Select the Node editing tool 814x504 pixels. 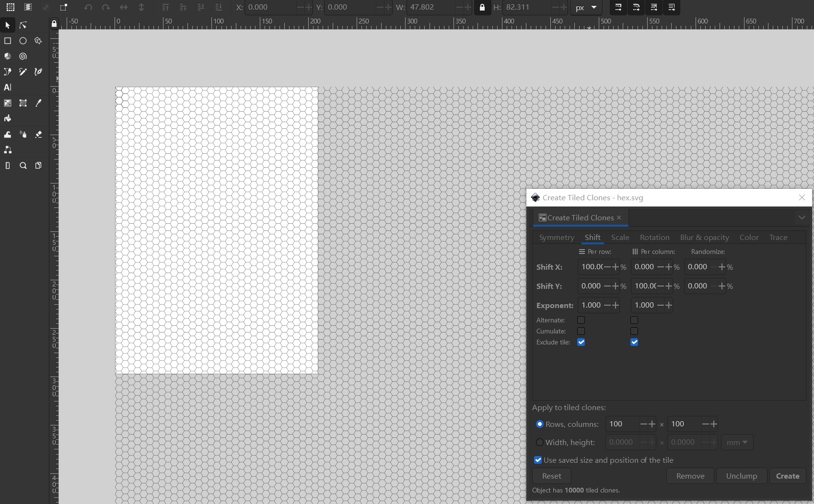pyautogui.click(x=23, y=25)
